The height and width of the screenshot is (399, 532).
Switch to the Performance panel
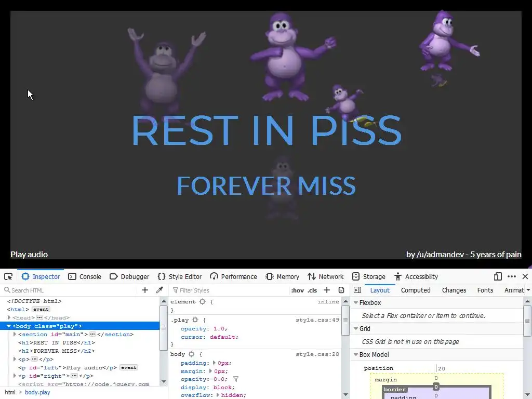pyautogui.click(x=233, y=276)
